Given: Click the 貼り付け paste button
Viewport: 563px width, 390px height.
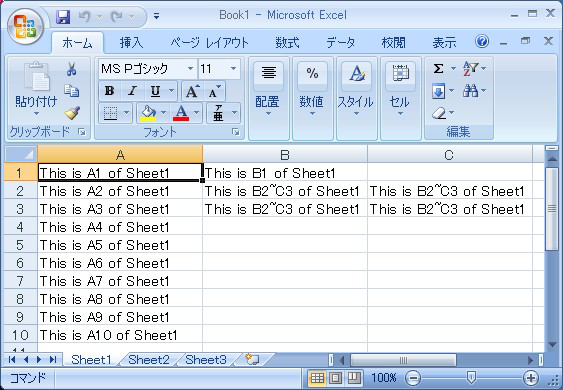Looking at the screenshot, I should point(36,89).
